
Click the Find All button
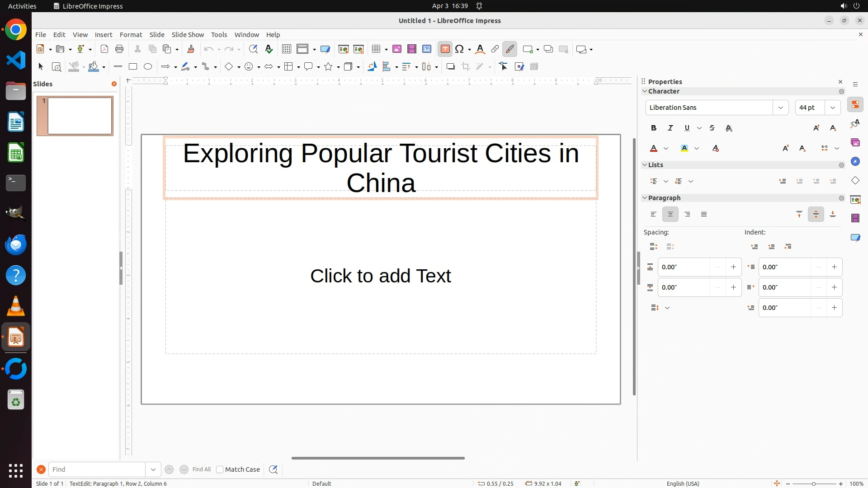click(201, 469)
